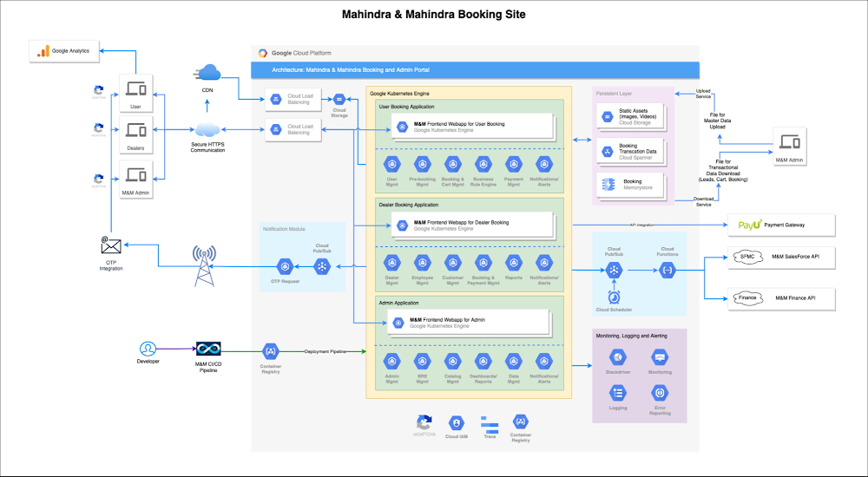Click Cloud Pub/Sub icon in Notification Module
The width and height of the screenshot is (868, 477).
(322, 267)
